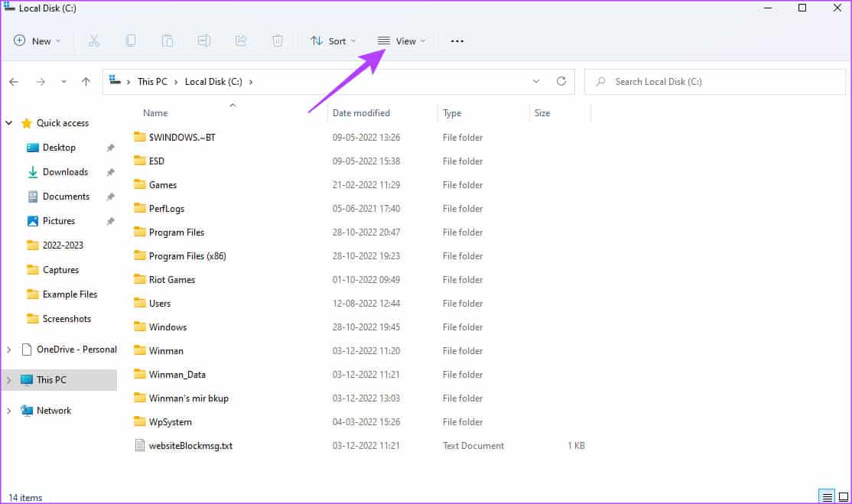Select the $WINDOWS.~BT folder
Image resolution: width=852 pixels, height=504 pixels.
pos(182,138)
